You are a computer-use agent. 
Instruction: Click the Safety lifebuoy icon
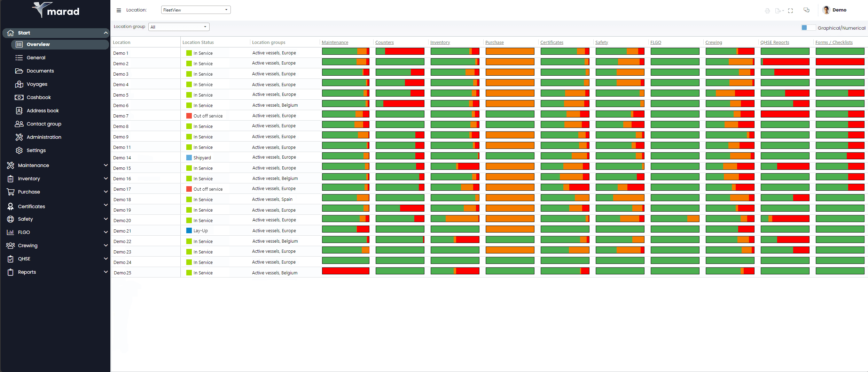pyautogui.click(x=10, y=219)
